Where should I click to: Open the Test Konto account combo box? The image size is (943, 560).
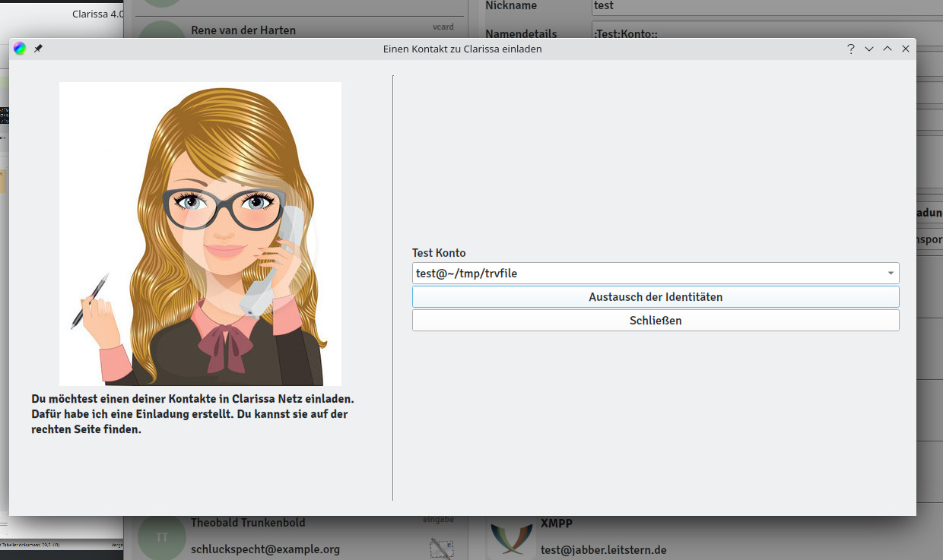pyautogui.click(x=656, y=273)
